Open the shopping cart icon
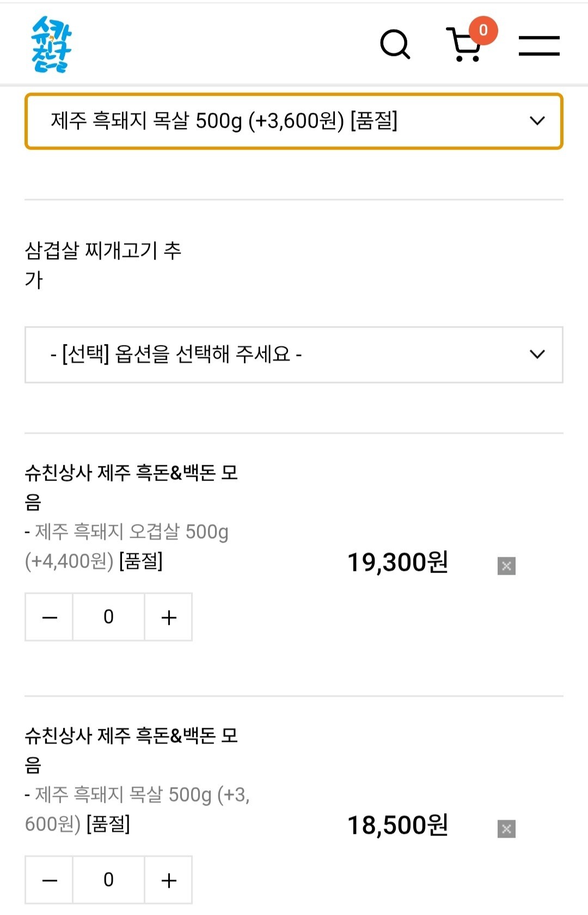 464,45
